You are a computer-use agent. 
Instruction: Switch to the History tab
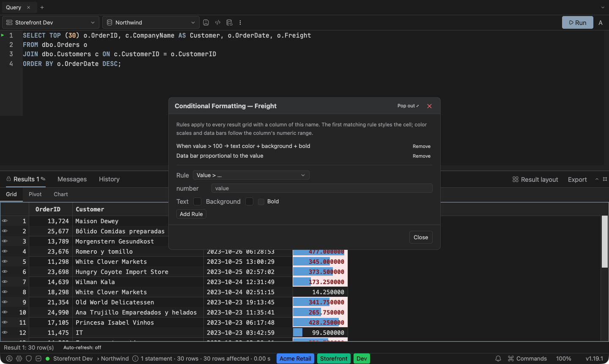click(x=109, y=179)
